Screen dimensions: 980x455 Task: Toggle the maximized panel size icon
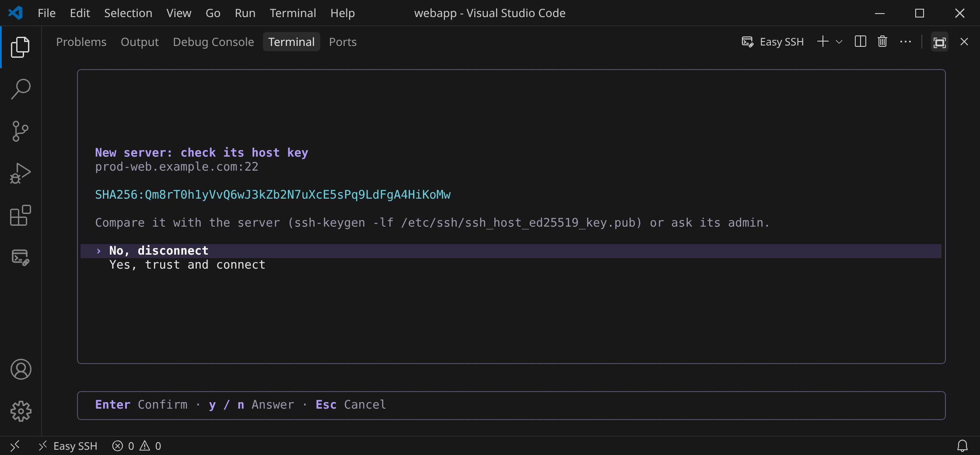[x=939, y=42]
